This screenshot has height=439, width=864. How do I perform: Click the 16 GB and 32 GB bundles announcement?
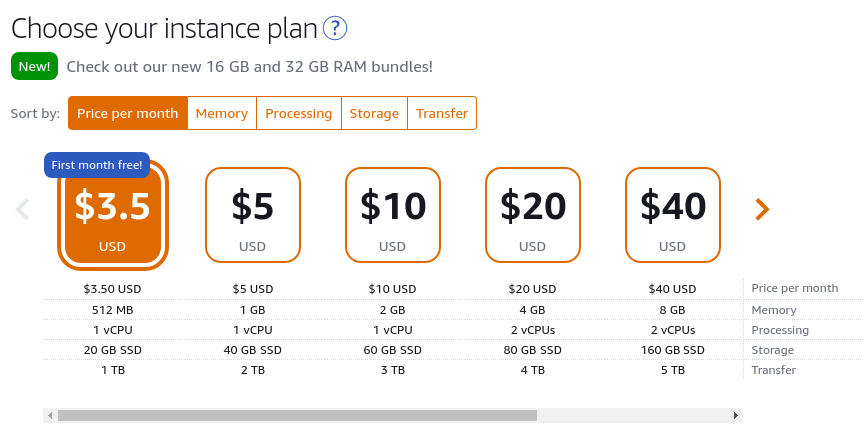(x=250, y=67)
